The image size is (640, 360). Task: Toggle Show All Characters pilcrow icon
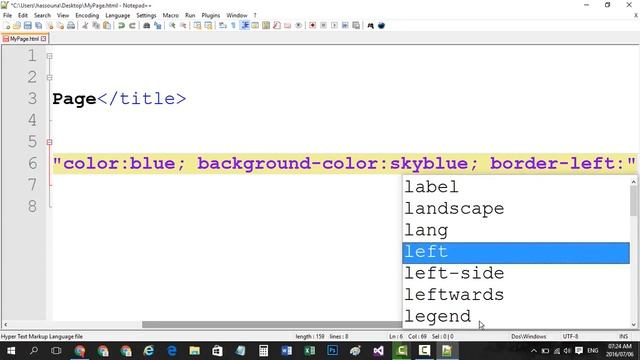point(233,26)
